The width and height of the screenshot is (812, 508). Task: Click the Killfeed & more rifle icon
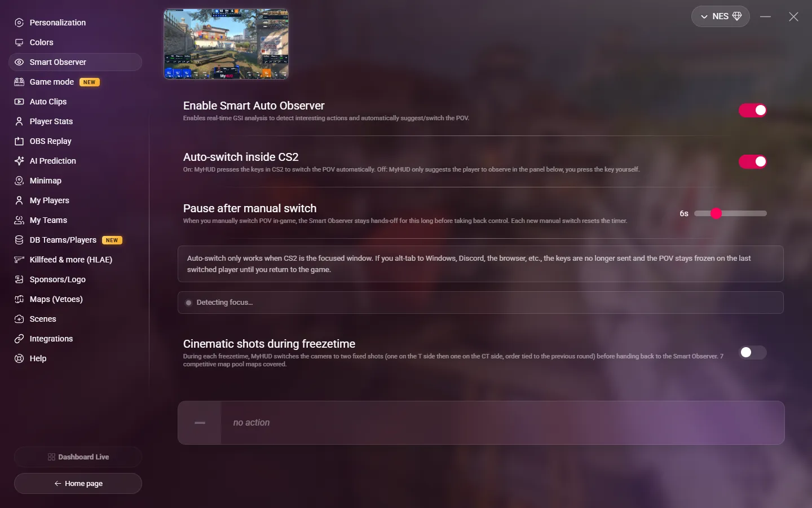click(x=19, y=260)
